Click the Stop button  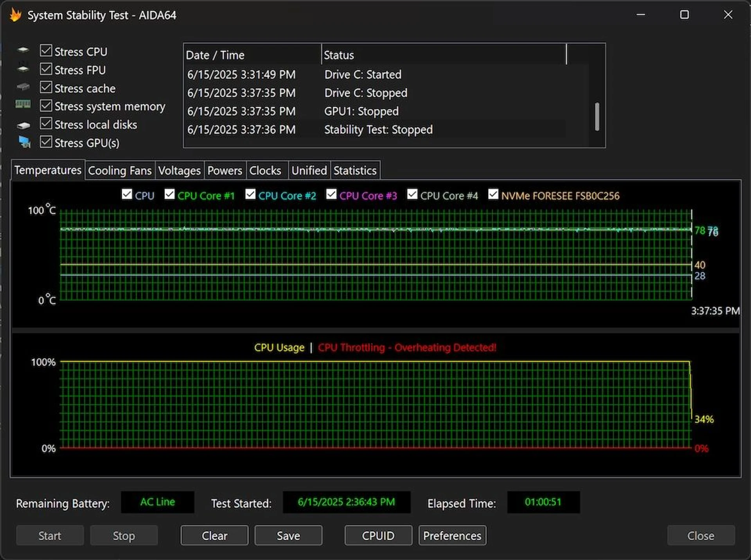(124, 535)
